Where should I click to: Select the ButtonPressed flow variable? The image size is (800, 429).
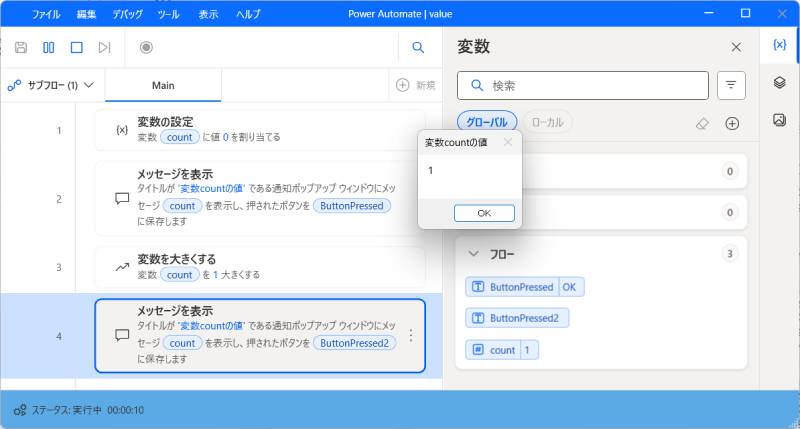click(524, 287)
